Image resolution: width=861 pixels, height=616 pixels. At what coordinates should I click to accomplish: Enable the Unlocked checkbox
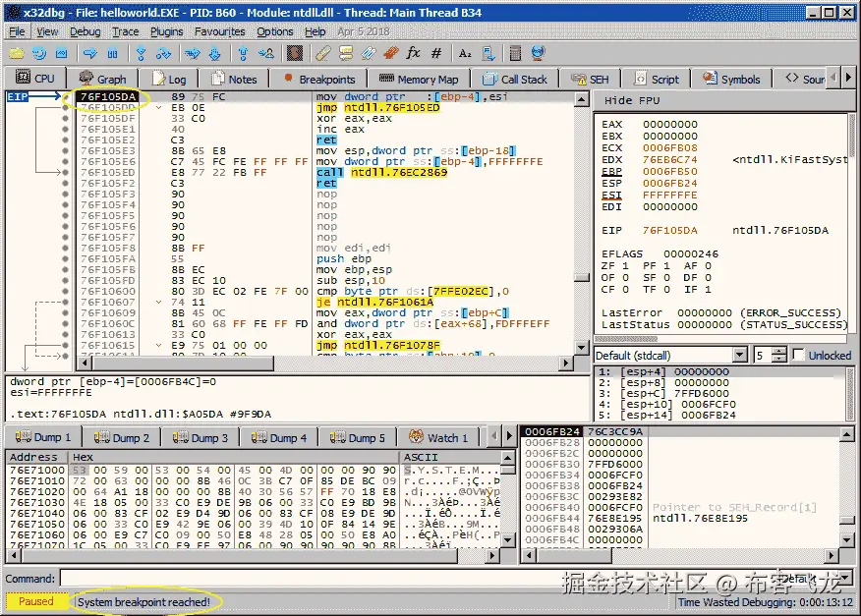pyautogui.click(x=799, y=355)
